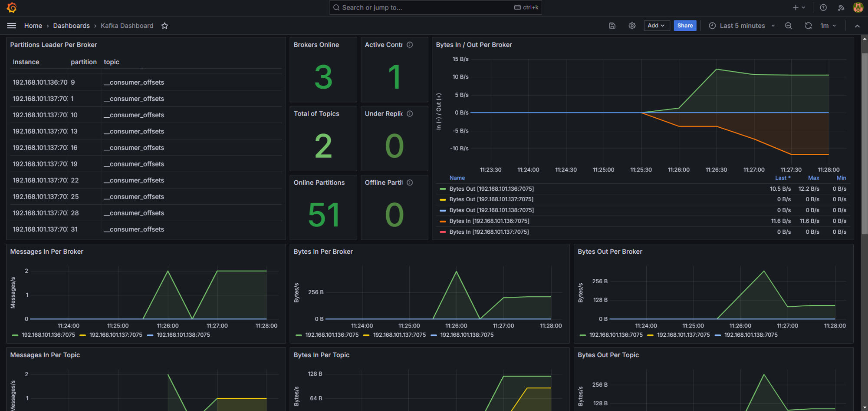868x411 pixels.
Task: Click the zoom out time range icon
Action: tap(788, 26)
